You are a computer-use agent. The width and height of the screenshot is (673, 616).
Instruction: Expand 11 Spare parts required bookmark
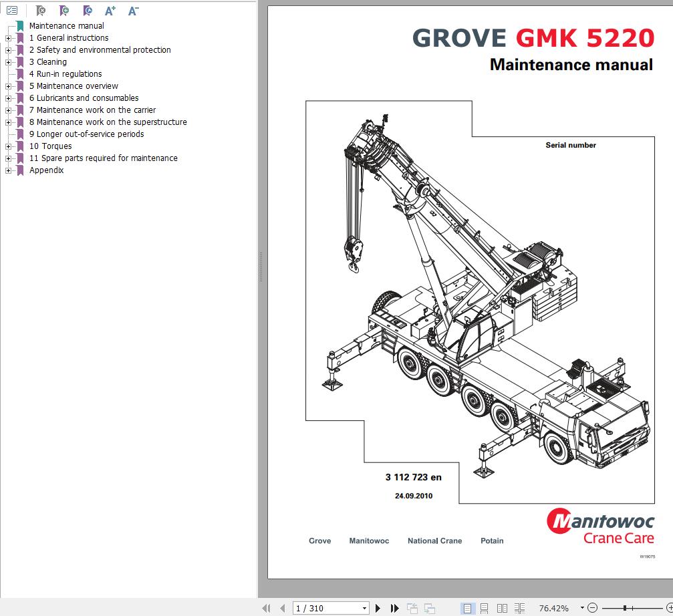(x=8, y=158)
